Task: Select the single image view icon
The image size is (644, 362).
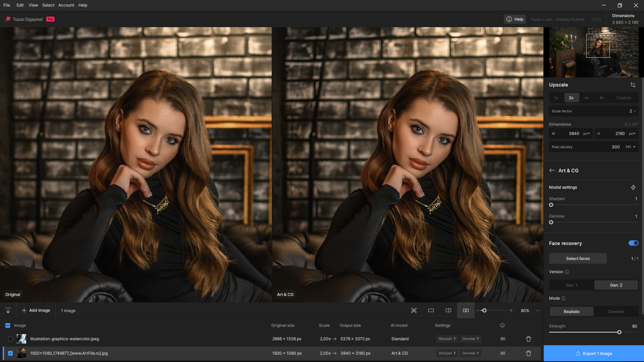Action: click(x=431, y=311)
